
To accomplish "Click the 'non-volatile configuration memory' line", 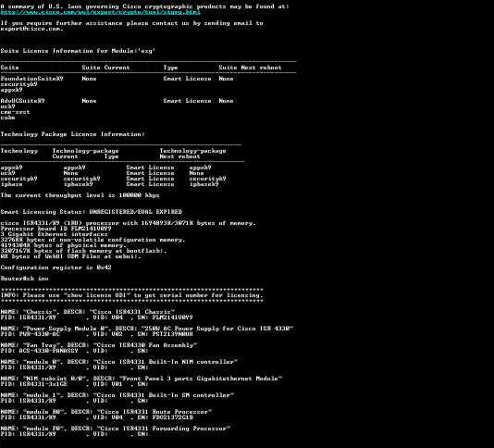I will 93,240.
